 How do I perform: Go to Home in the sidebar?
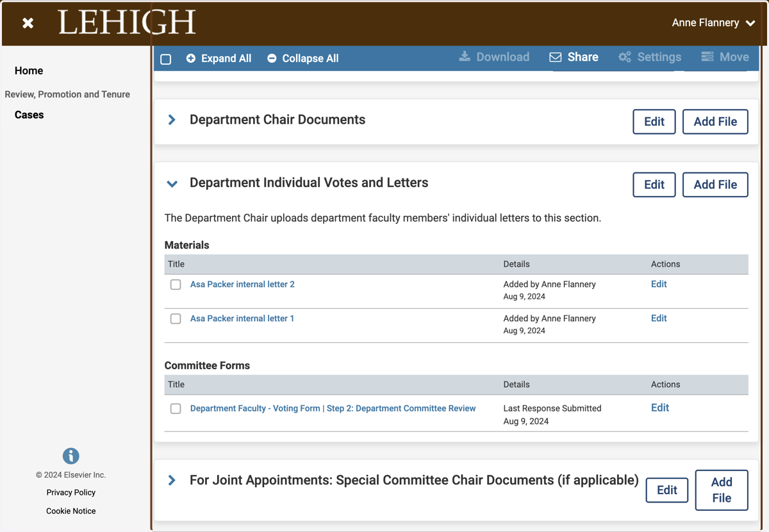[x=29, y=71]
